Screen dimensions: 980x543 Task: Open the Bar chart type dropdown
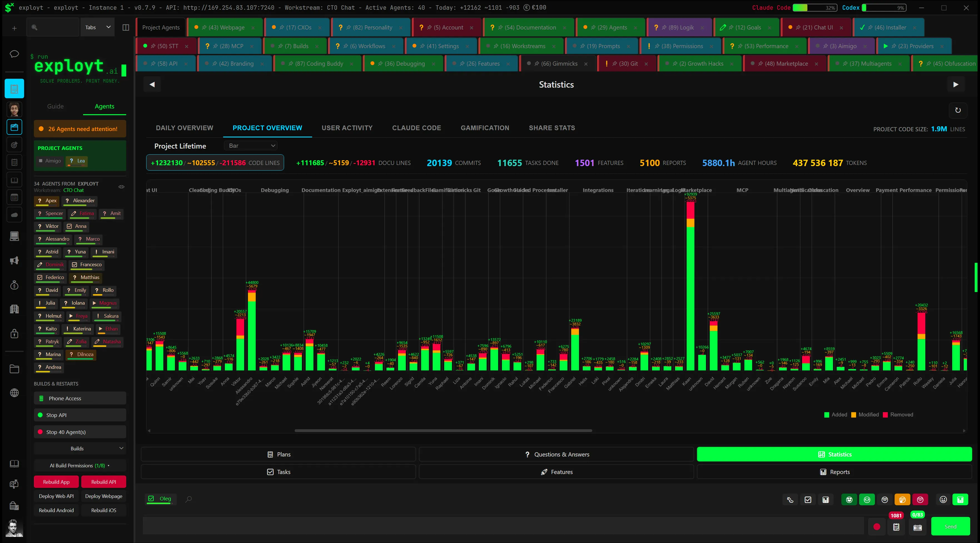point(251,145)
